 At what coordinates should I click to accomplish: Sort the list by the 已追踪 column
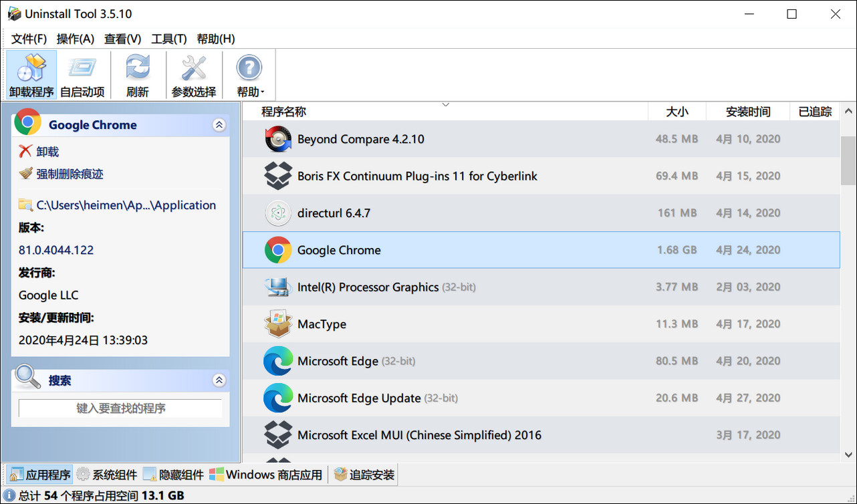pos(815,112)
